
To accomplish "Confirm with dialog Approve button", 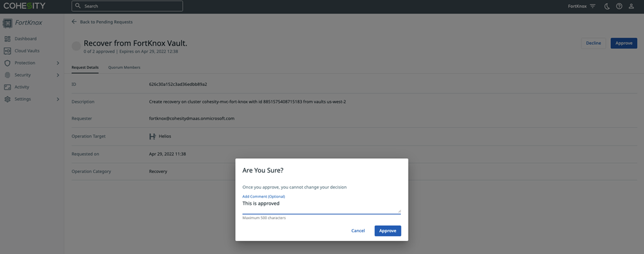I will (x=388, y=230).
